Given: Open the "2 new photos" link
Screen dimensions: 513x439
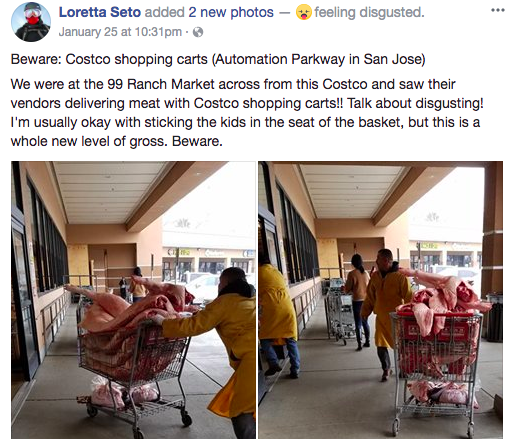Looking at the screenshot, I should coord(231,13).
